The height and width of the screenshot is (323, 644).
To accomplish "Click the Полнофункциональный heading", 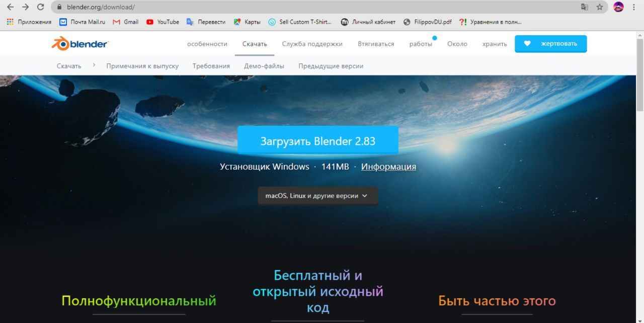I will click(139, 301).
